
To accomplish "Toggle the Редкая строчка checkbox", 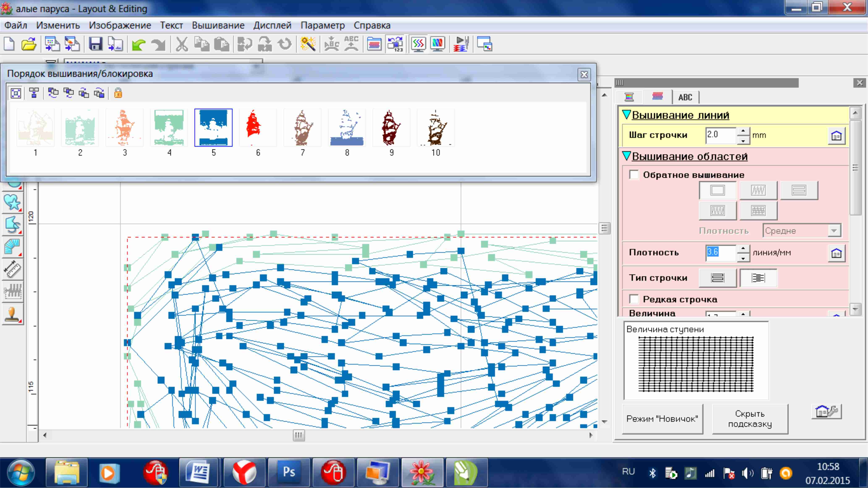I will pos(634,299).
